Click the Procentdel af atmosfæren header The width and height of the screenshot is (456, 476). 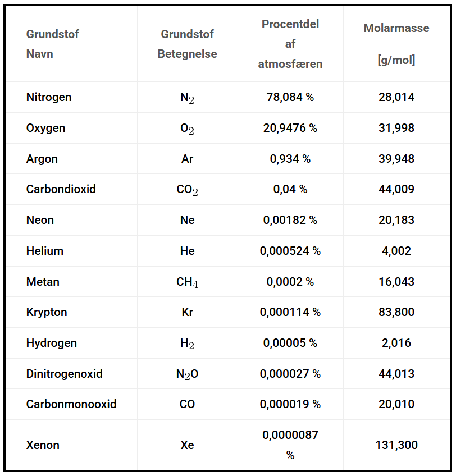(x=290, y=44)
